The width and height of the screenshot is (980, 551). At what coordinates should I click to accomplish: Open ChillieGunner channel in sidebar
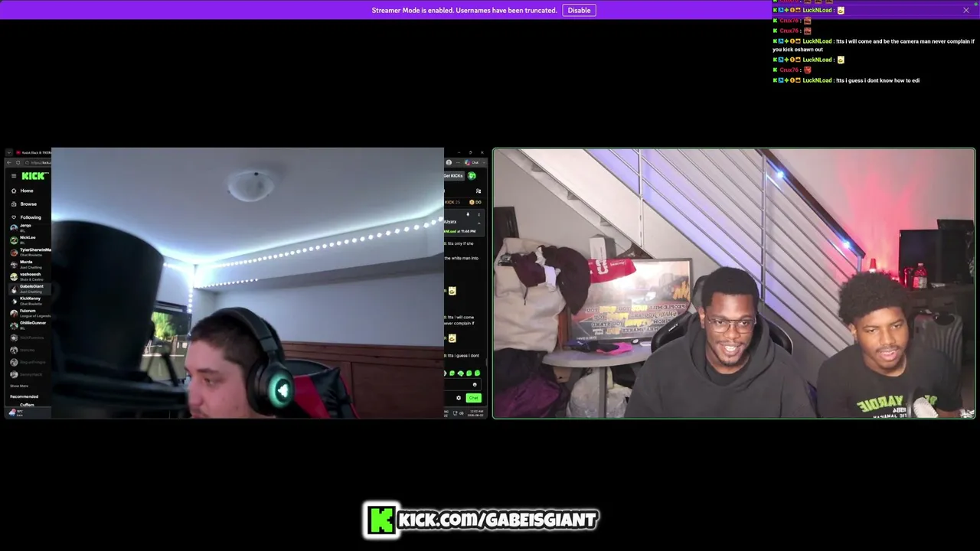(x=31, y=324)
